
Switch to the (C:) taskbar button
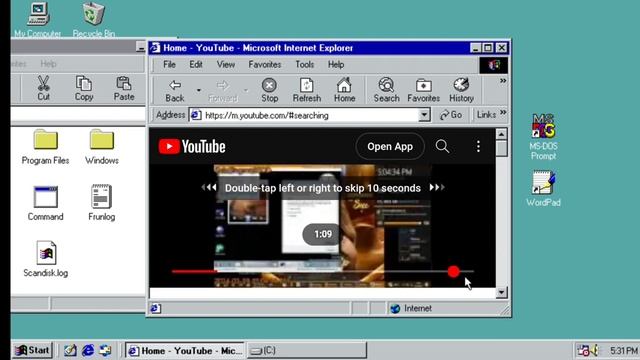tap(307, 351)
